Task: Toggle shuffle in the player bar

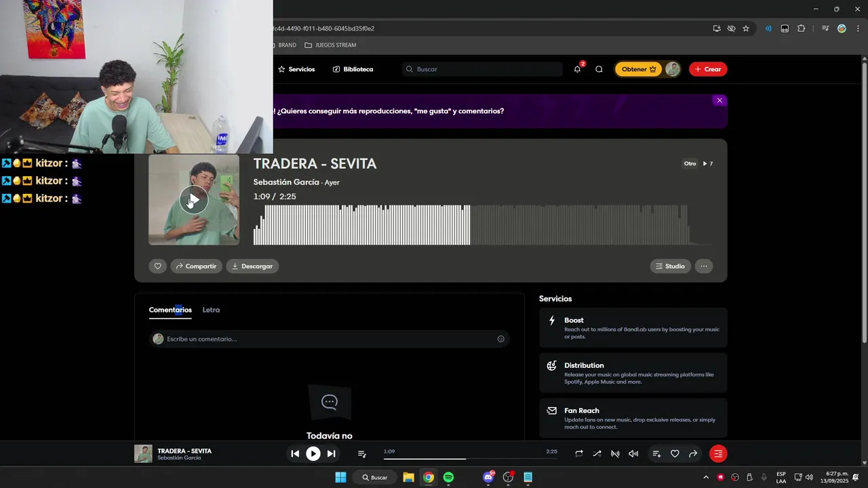Action: click(x=597, y=453)
